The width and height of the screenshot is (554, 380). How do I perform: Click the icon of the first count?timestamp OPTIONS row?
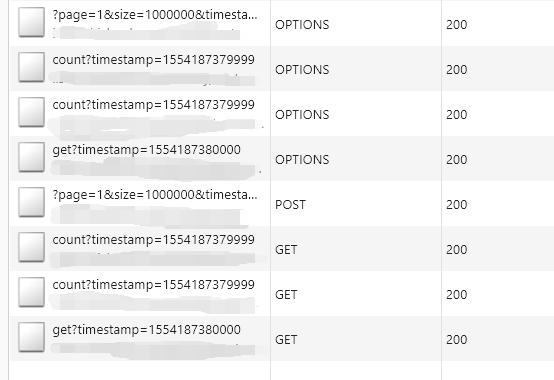(31, 67)
